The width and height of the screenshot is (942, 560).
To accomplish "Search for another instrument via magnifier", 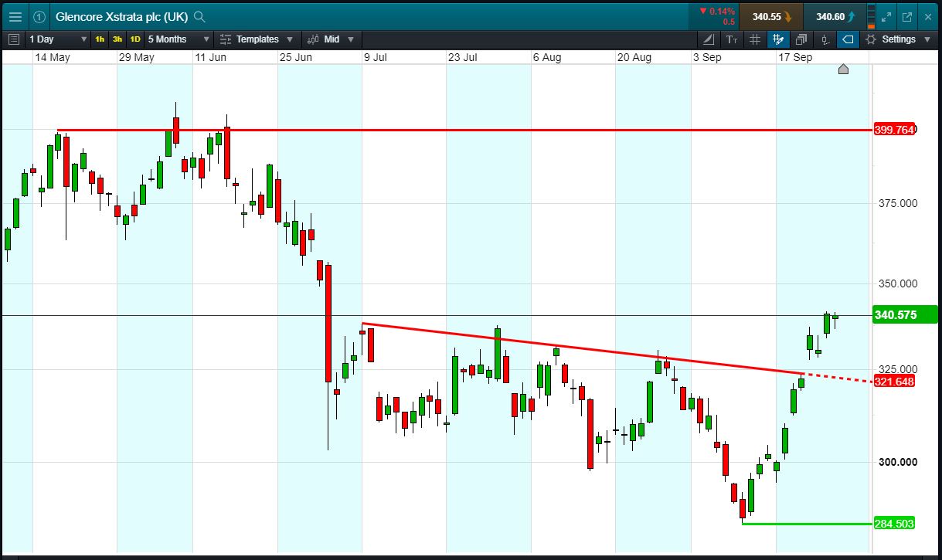I will point(199,16).
